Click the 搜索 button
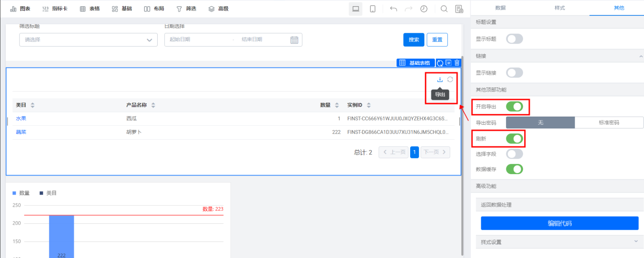This screenshot has height=258, width=644. click(x=414, y=40)
